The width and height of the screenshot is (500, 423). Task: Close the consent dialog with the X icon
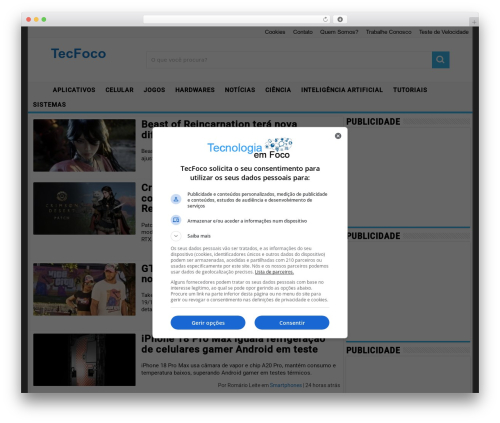tap(338, 136)
